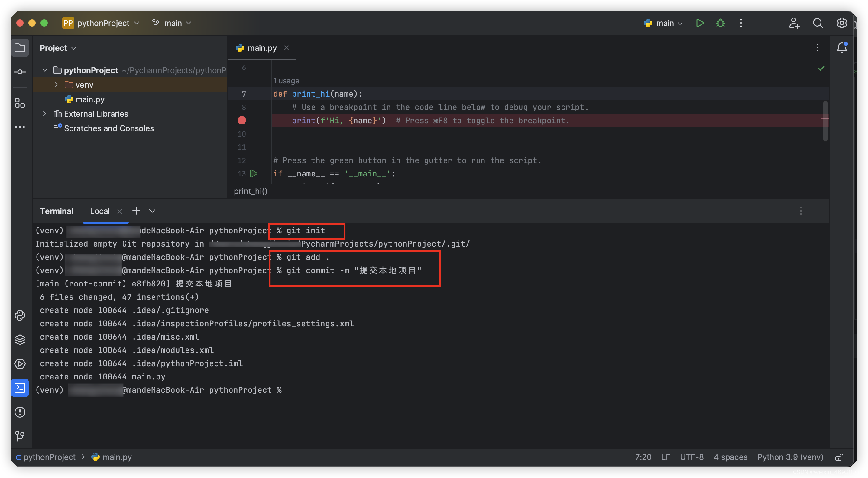The image size is (868, 478).
Task: Open the Problems tool window
Action: tap(20, 412)
